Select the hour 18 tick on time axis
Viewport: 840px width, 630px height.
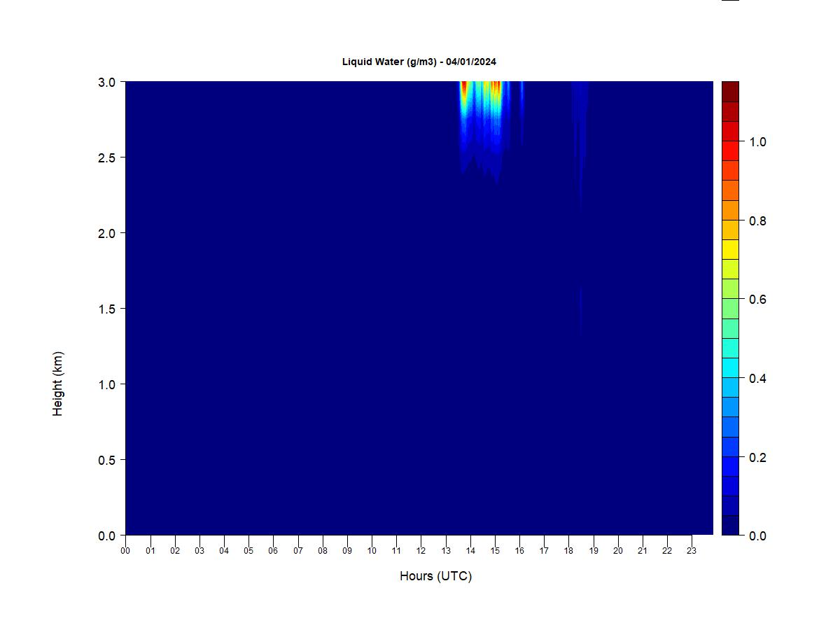point(568,551)
